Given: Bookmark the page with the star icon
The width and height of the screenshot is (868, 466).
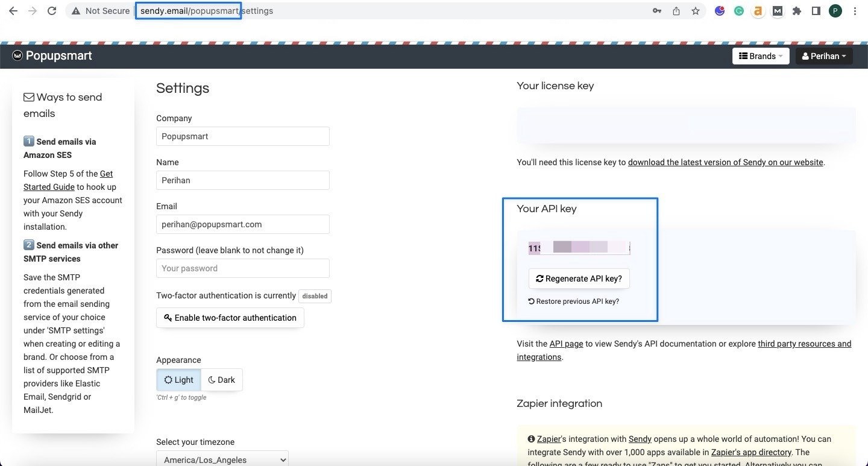Looking at the screenshot, I should tap(696, 10).
